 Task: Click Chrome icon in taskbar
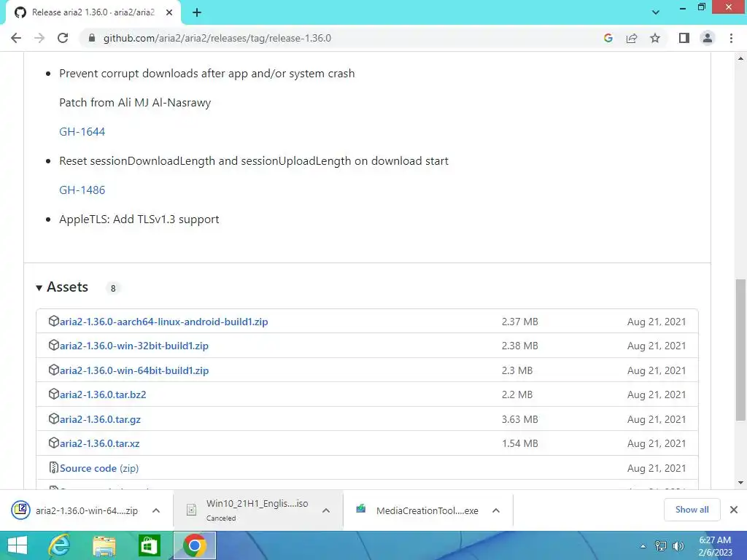coord(194,545)
